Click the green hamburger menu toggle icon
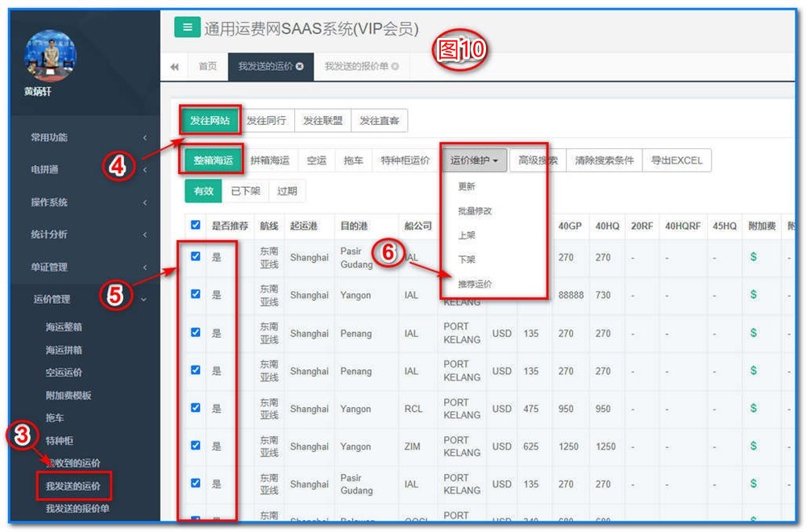Image resolution: width=806 pixels, height=532 pixels. [187, 28]
